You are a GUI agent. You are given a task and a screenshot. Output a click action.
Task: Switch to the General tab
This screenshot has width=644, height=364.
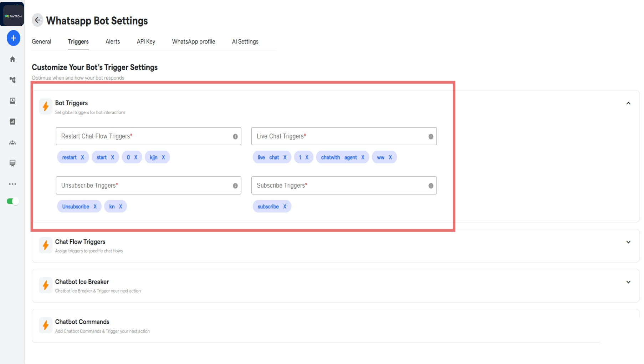pyautogui.click(x=41, y=41)
